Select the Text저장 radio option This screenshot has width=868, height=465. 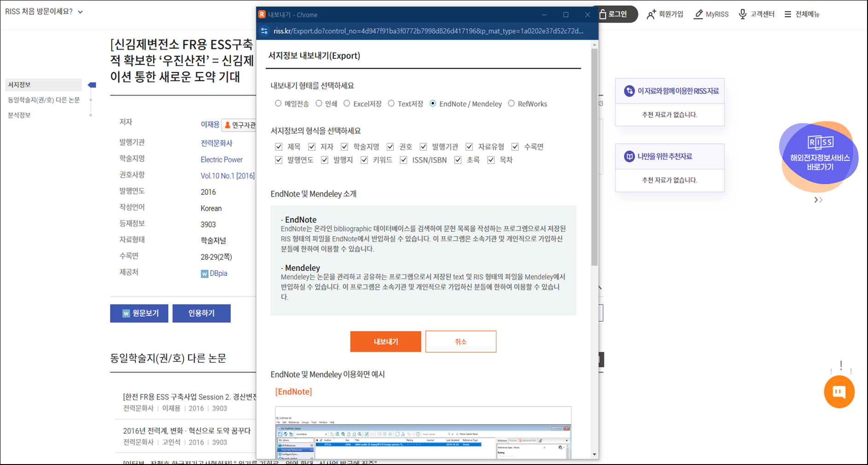click(x=391, y=104)
